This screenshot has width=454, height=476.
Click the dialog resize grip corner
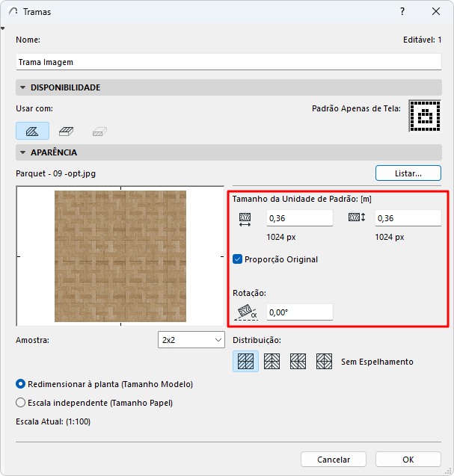pos(449,471)
